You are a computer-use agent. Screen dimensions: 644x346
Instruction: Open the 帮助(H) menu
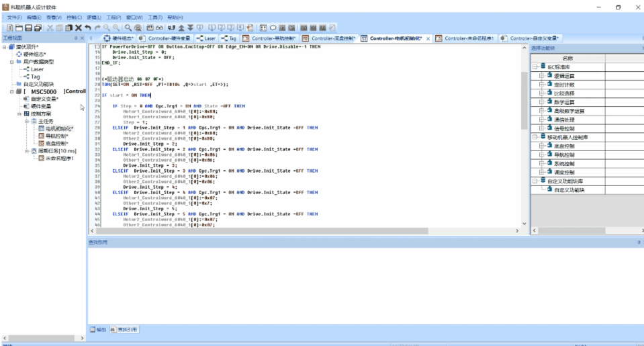click(175, 17)
